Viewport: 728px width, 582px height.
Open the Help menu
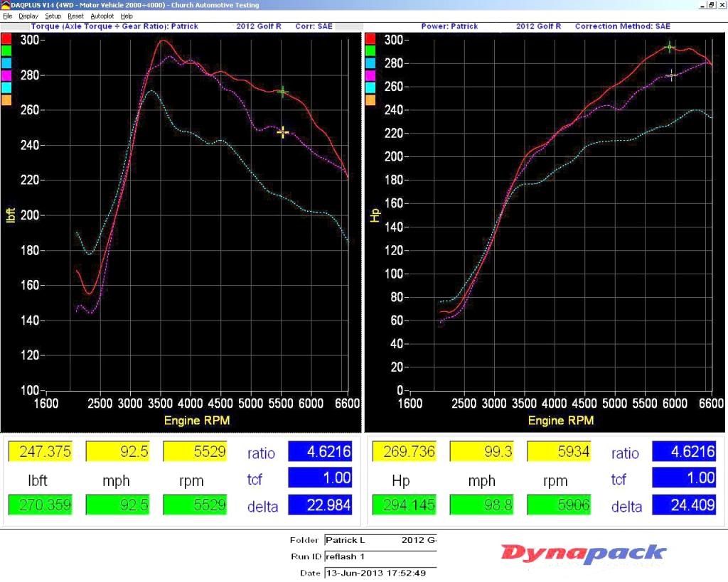click(x=127, y=16)
